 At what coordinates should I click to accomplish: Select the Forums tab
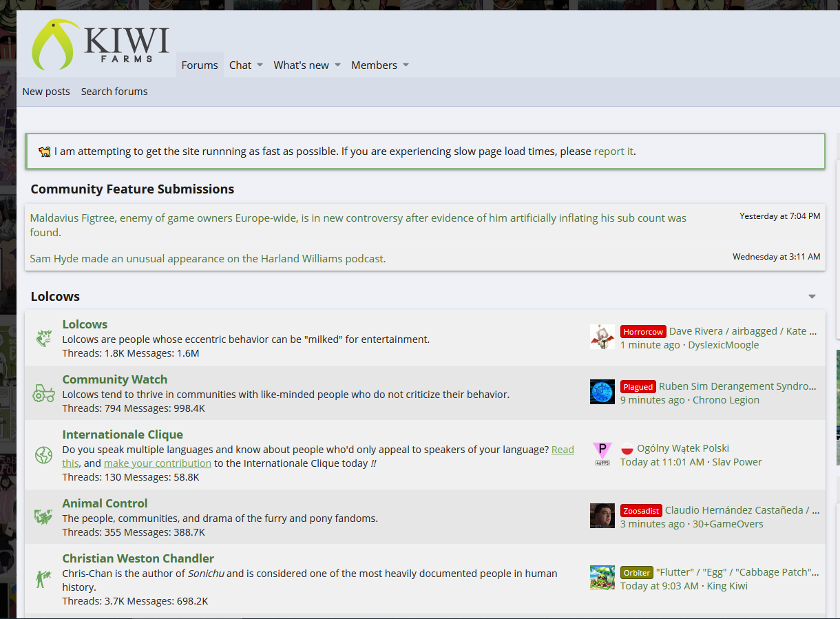(200, 65)
